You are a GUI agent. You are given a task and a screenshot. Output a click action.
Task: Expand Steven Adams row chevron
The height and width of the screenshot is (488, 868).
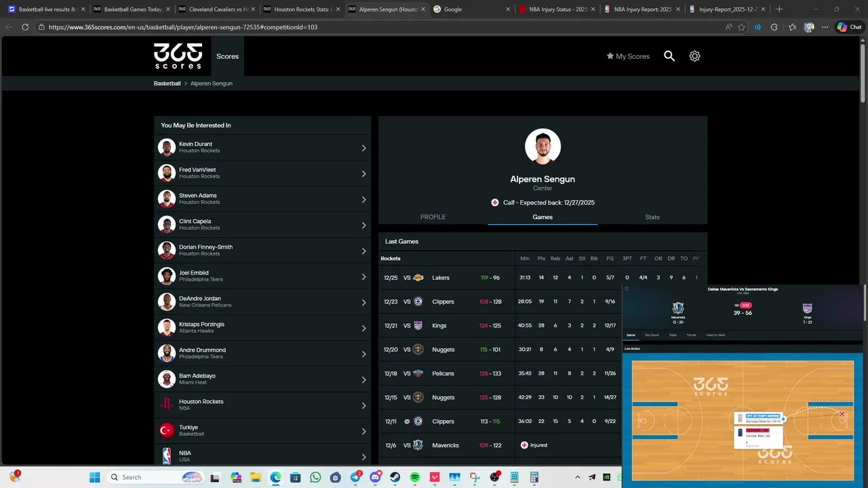coord(363,199)
